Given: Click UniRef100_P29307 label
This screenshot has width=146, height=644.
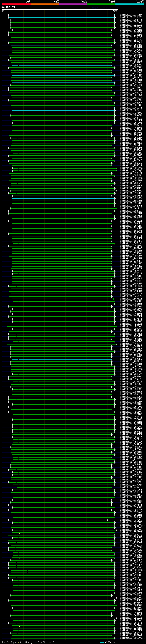Looking at the screenshot, I should click(131, 306).
